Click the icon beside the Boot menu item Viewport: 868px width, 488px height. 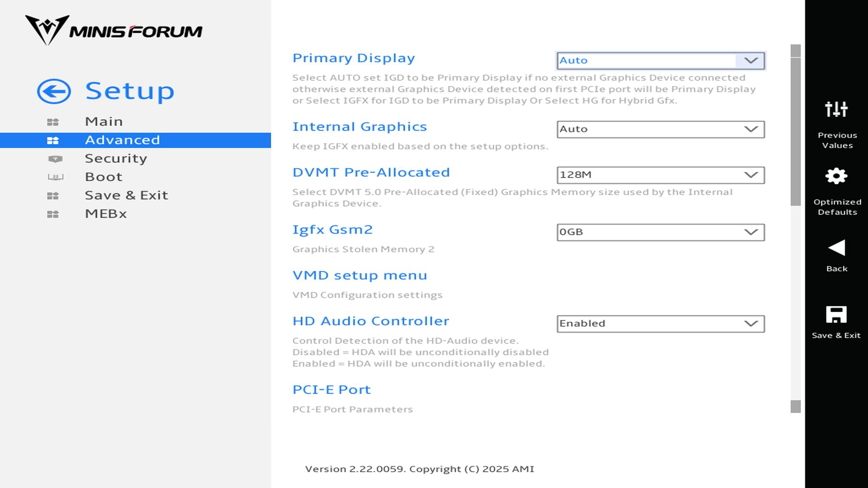[x=55, y=177]
